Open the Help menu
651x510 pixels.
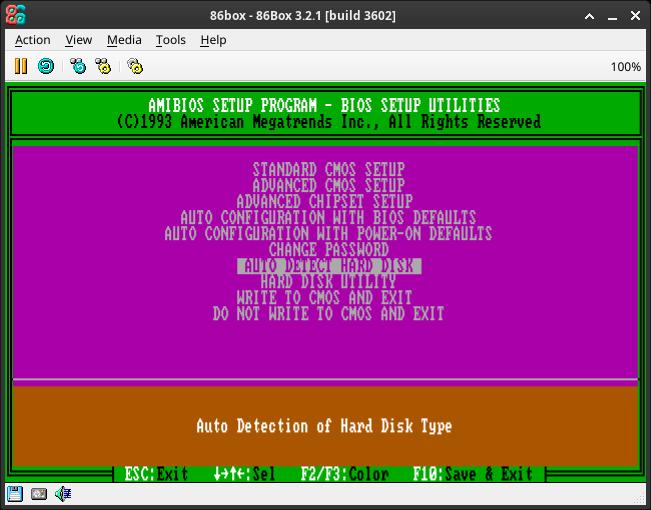213,40
